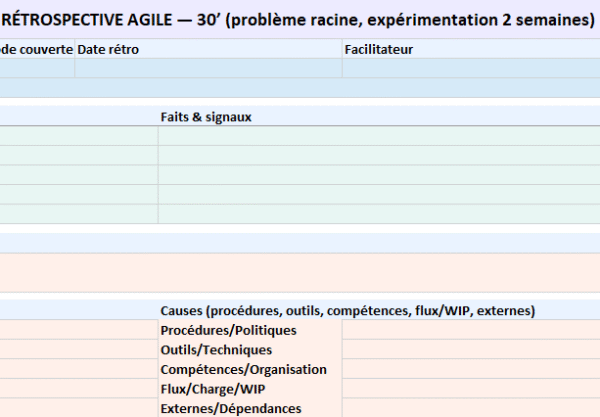Select the Externes/Dépendances cell

[250, 408]
